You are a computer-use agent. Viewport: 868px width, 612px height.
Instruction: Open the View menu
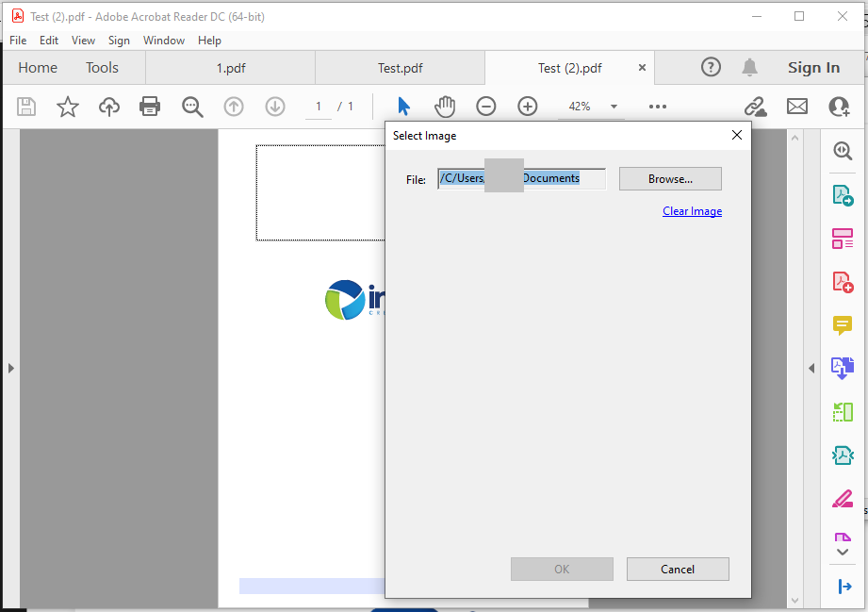click(x=83, y=40)
